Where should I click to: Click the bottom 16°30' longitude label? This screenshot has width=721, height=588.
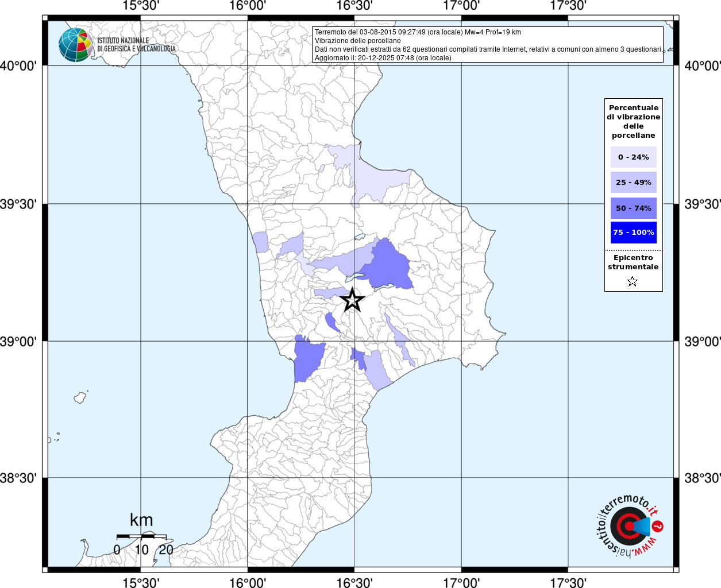pyautogui.click(x=354, y=582)
